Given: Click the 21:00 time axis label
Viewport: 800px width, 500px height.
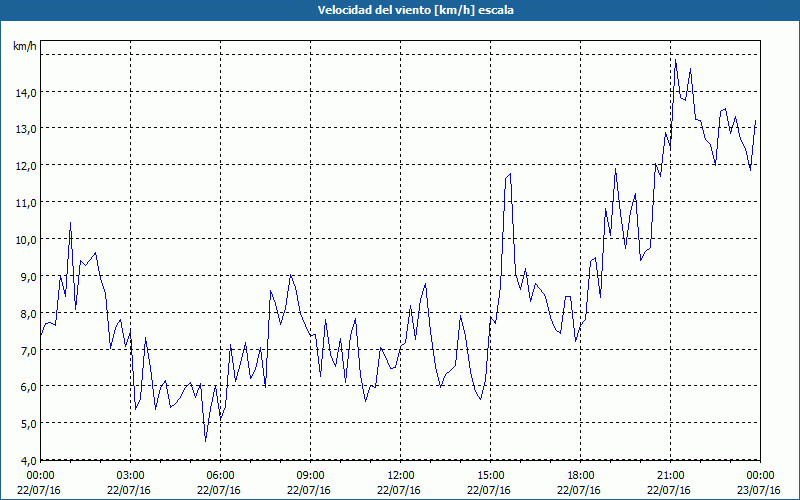Looking at the screenshot, I should point(670,475).
